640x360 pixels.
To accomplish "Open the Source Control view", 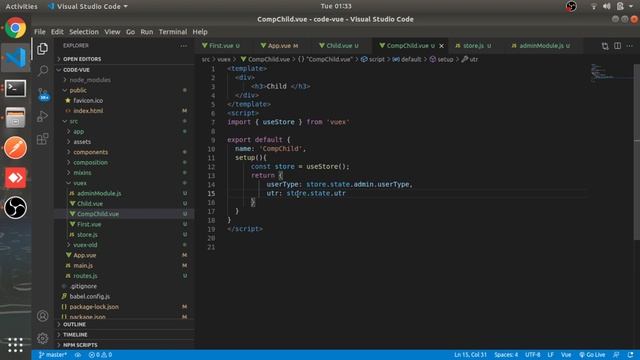I will [x=43, y=94].
